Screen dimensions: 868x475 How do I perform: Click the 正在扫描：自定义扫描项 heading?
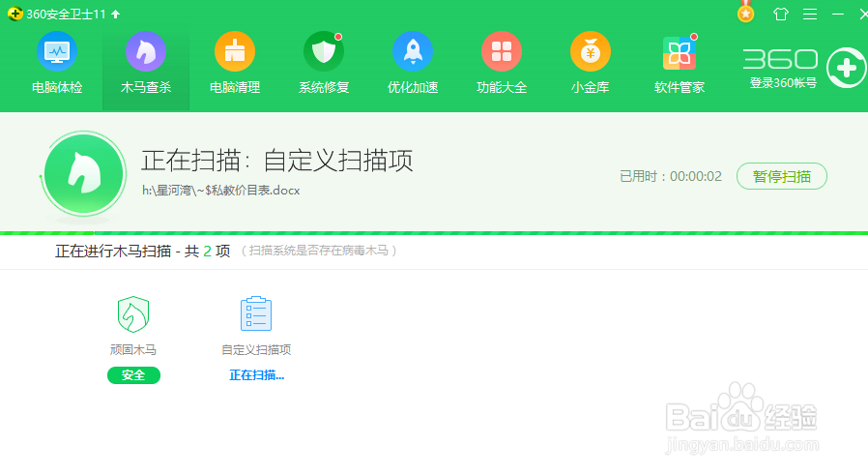click(276, 161)
